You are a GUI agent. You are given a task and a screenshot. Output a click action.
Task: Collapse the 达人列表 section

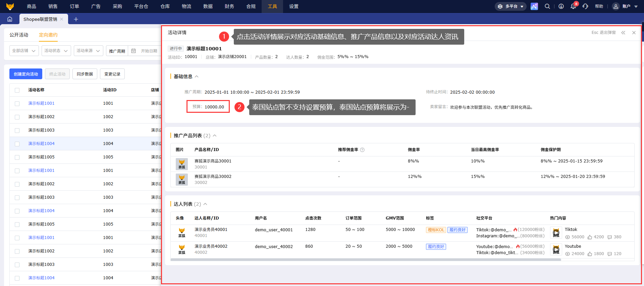tap(205, 204)
